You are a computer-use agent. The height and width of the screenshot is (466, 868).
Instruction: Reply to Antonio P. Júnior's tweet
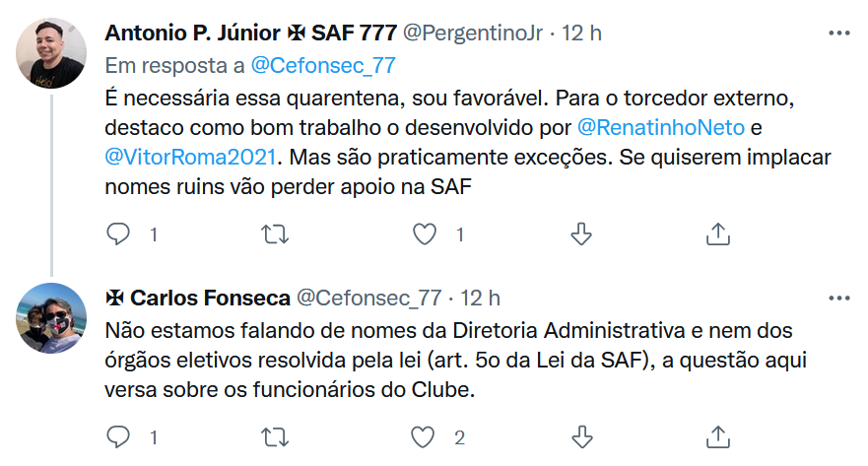[118, 233]
